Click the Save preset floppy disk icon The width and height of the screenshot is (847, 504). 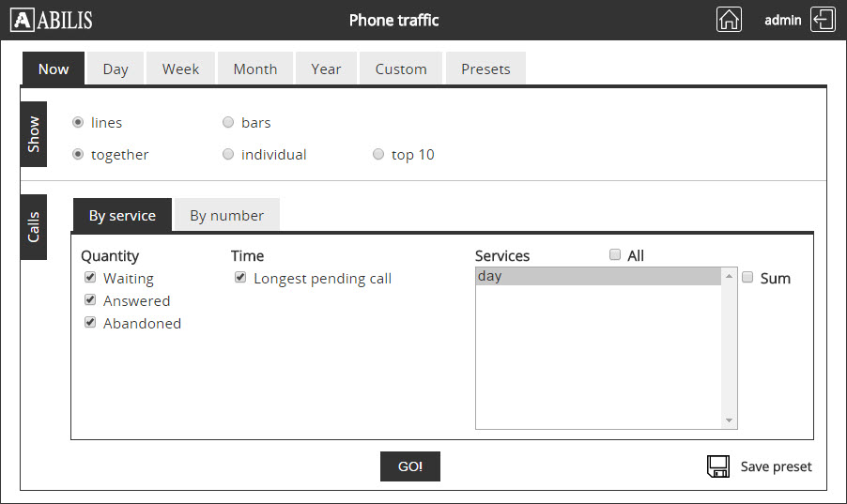(x=718, y=466)
